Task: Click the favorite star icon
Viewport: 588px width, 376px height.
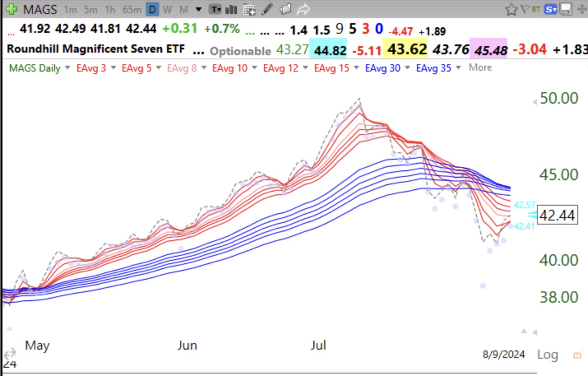Action: pyautogui.click(x=511, y=9)
